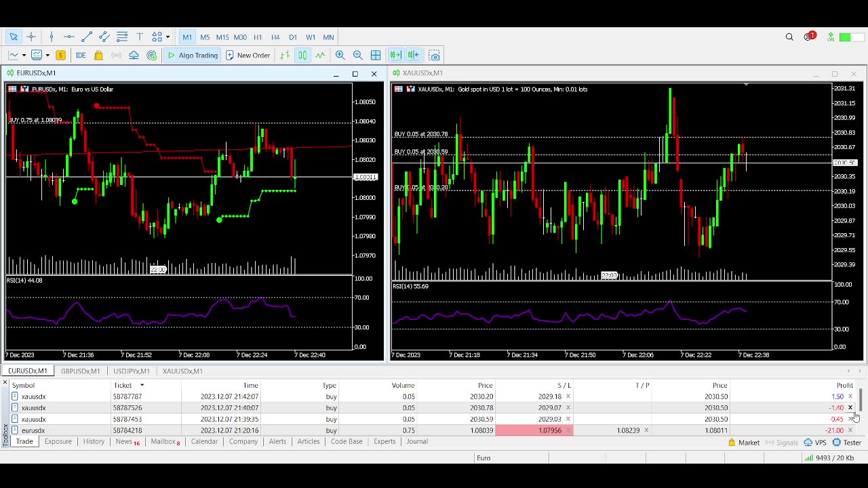This screenshot has height=488, width=868.
Task: Switch to the XAUUSDx,M1 chart tab
Action: point(182,371)
